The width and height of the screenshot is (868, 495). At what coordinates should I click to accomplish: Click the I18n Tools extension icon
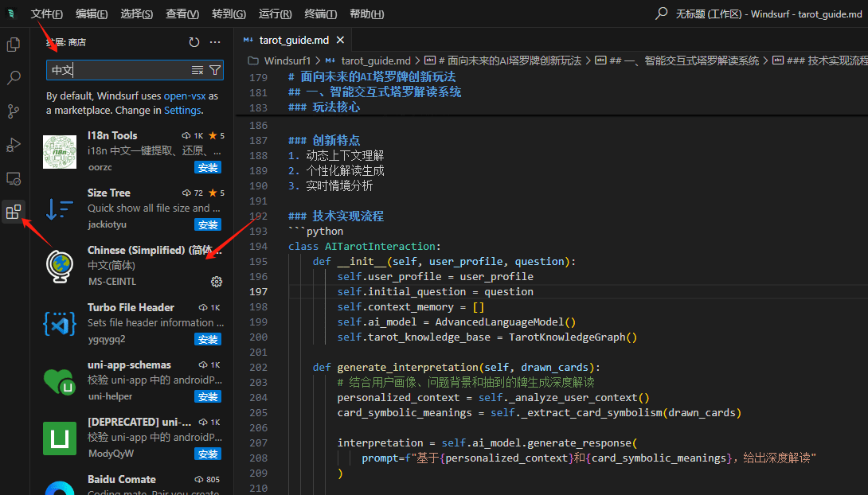(60, 152)
